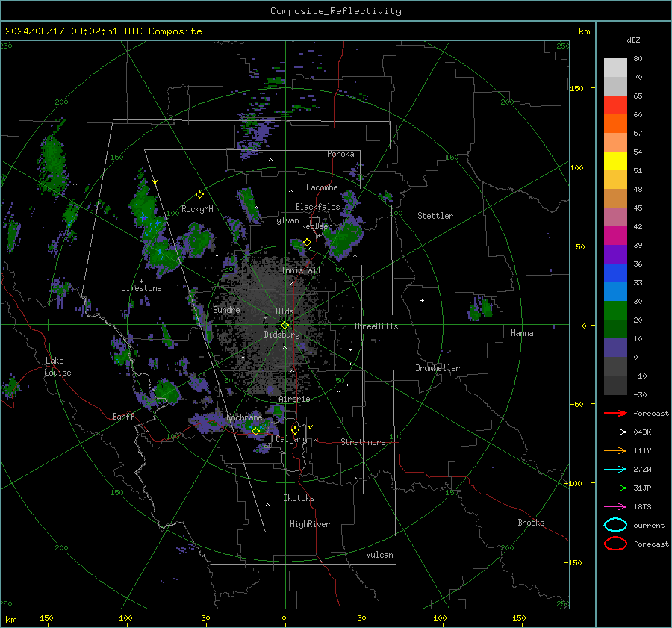This screenshot has height=628, width=672.
Task: Click the green storm cell east of RedDeer
Action: click(344, 240)
